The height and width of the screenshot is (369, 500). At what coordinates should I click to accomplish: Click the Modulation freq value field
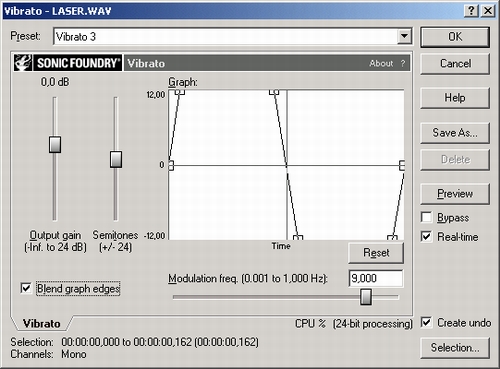pos(376,278)
